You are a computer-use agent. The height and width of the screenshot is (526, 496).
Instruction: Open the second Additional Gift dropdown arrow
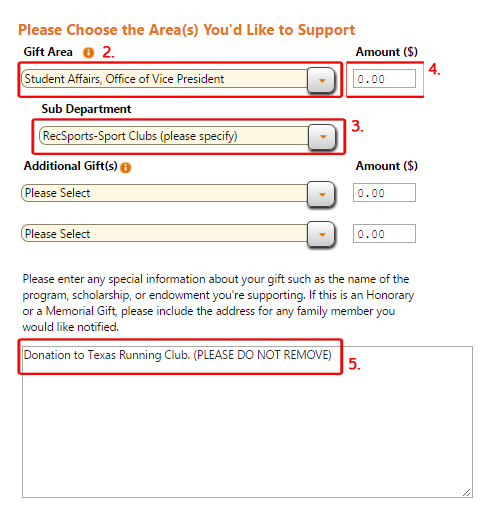pyautogui.click(x=321, y=234)
